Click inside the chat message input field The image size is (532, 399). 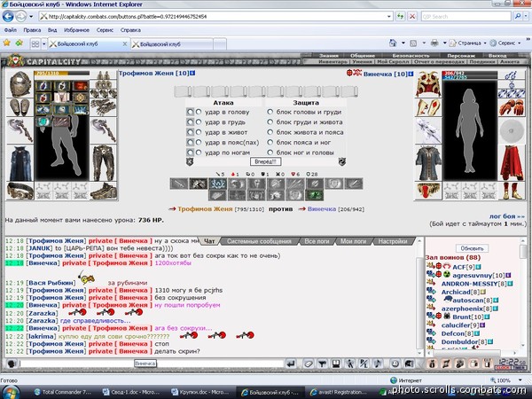[151, 364]
